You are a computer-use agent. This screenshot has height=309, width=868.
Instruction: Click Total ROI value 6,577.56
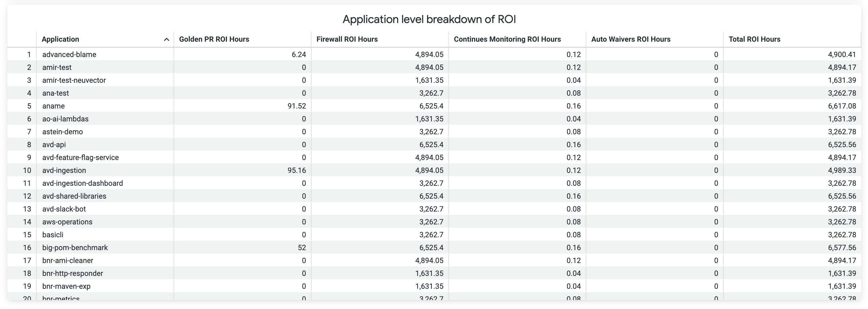pos(842,248)
